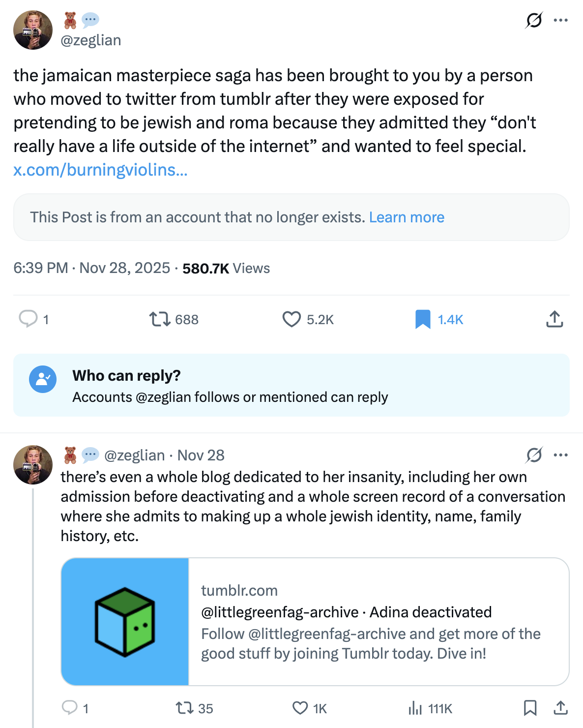View analytics showing 111K views

click(x=415, y=708)
